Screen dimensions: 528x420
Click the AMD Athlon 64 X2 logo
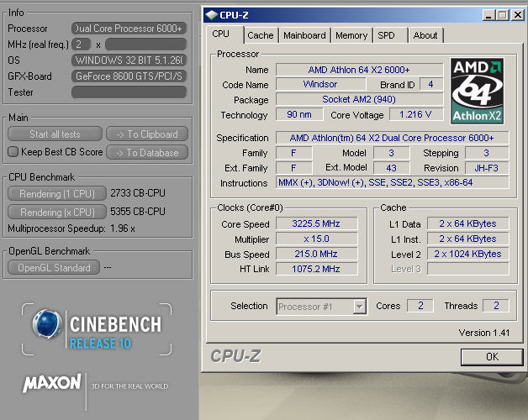(x=478, y=91)
